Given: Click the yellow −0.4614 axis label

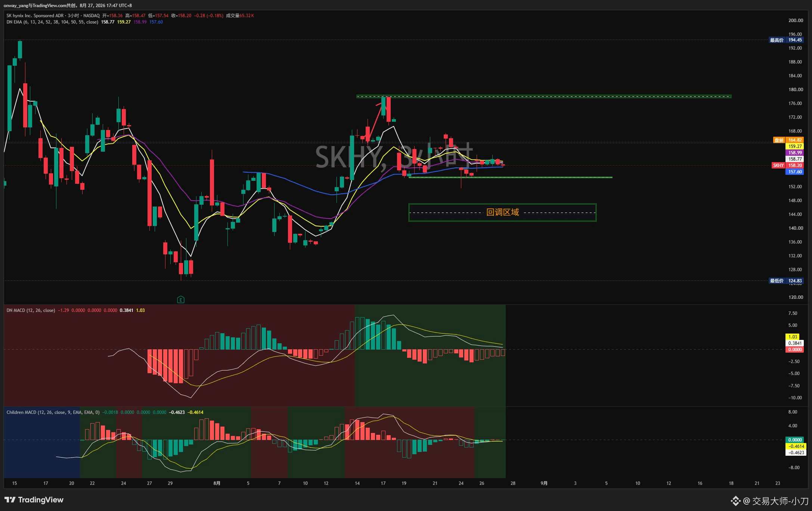Looking at the screenshot, I should [796, 446].
